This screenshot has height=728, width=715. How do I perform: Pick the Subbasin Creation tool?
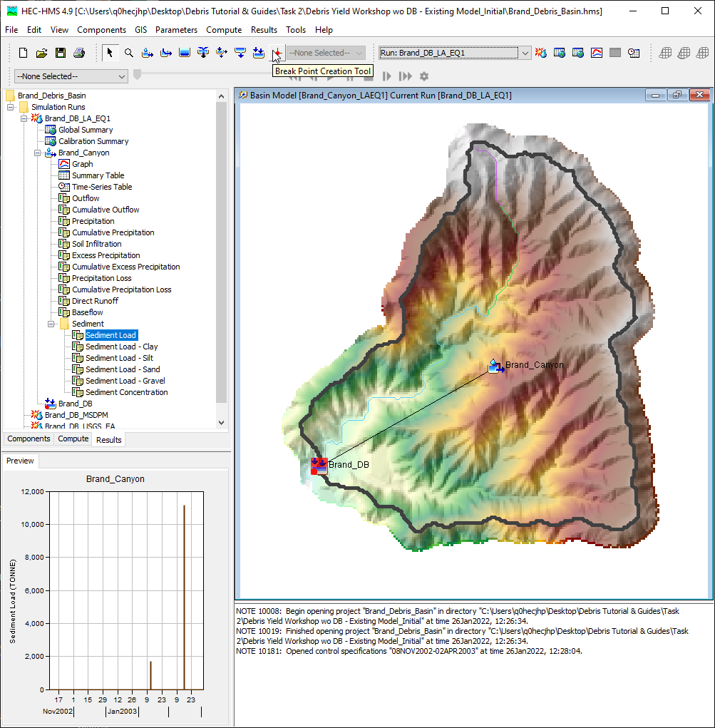pyautogui.click(x=147, y=53)
